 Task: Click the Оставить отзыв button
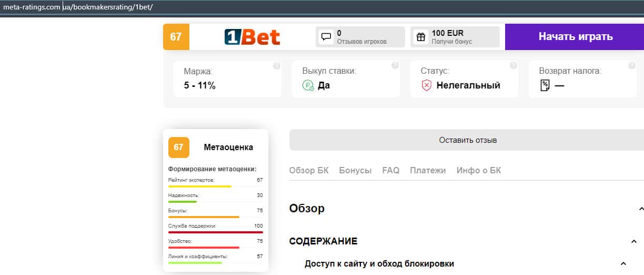468,140
